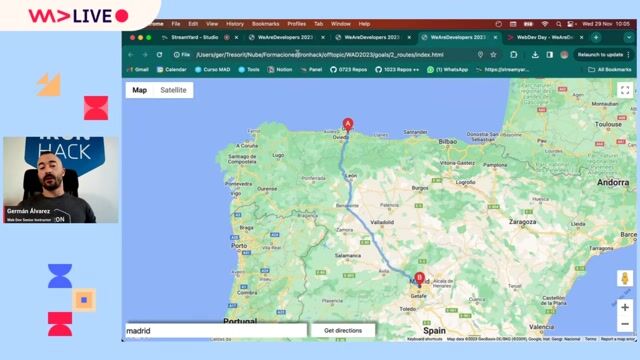The width and height of the screenshot is (640, 360).
Task: Go back with the back arrow
Action: point(131,55)
